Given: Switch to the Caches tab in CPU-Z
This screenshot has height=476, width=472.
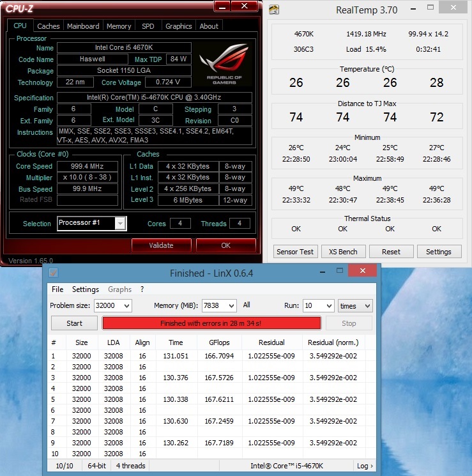Looking at the screenshot, I should [x=49, y=26].
